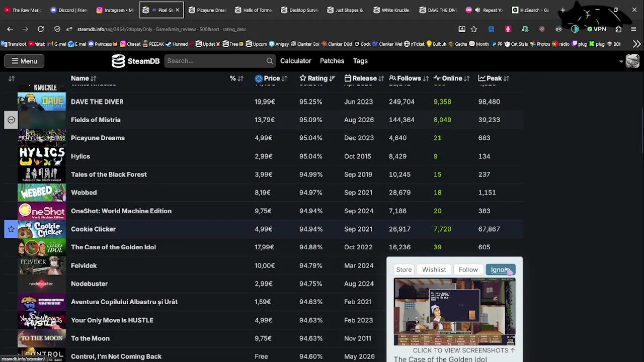The width and height of the screenshot is (644, 362).
Task: Show hidden bookmarks with the double chevron
Action: pyautogui.click(x=636, y=44)
